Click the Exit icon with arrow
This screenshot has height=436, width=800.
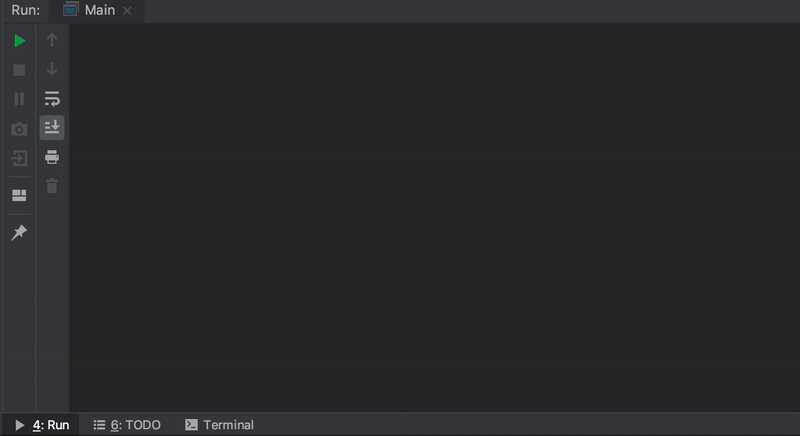19,158
